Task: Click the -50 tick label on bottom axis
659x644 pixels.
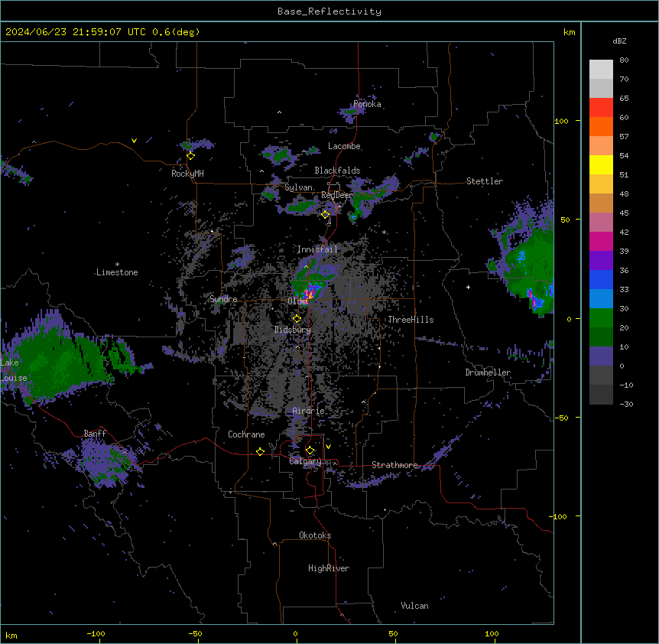Action: [x=195, y=633]
